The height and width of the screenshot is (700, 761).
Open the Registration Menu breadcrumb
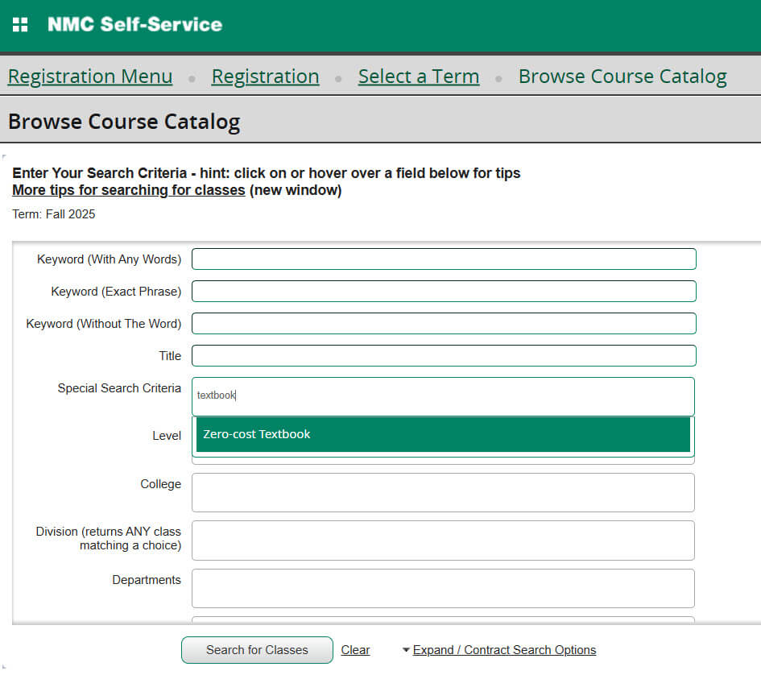(89, 76)
